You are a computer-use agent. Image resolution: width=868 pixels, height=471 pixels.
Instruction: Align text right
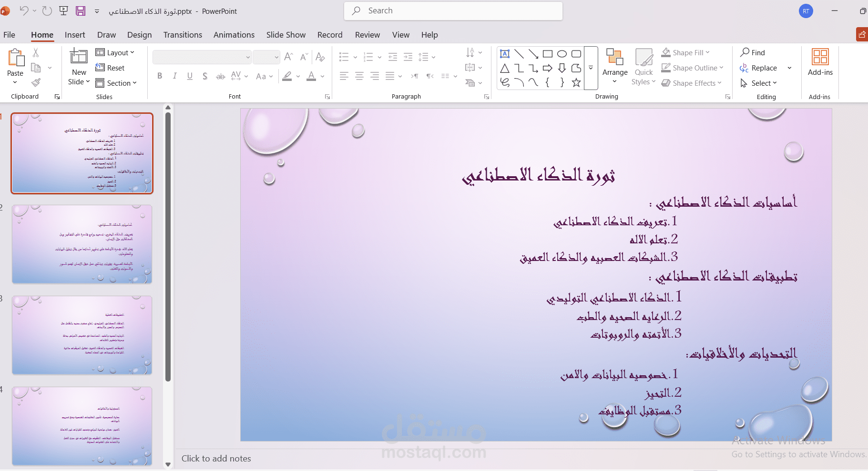[x=375, y=76]
